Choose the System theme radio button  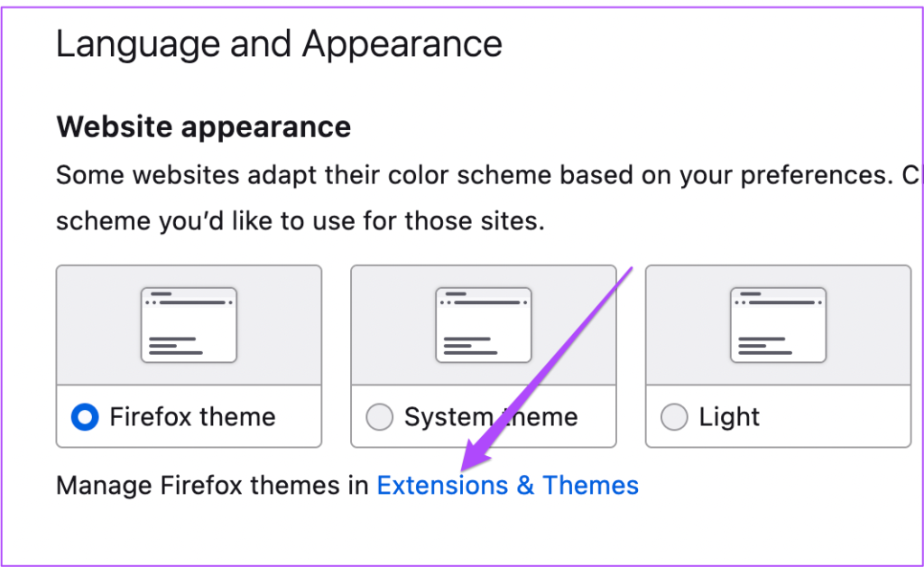tap(380, 417)
